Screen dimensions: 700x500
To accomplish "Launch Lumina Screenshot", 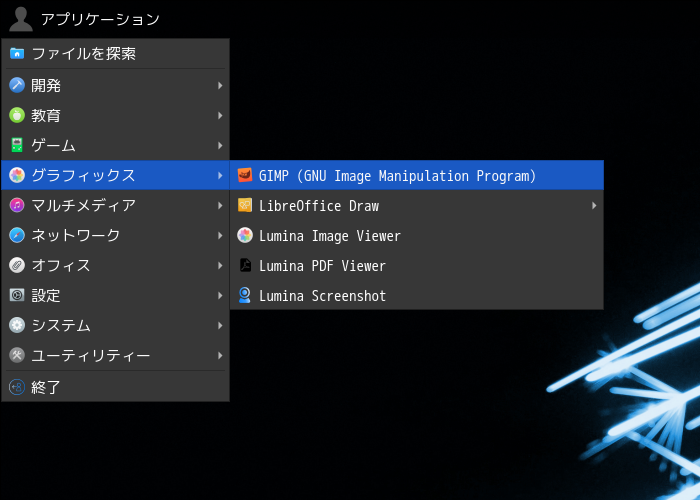I will point(417,295).
